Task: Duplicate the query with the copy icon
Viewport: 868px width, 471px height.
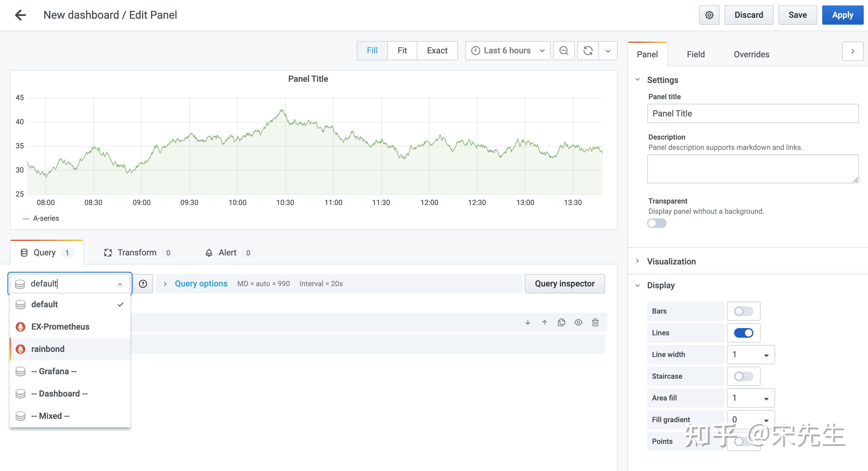Action: pos(561,322)
